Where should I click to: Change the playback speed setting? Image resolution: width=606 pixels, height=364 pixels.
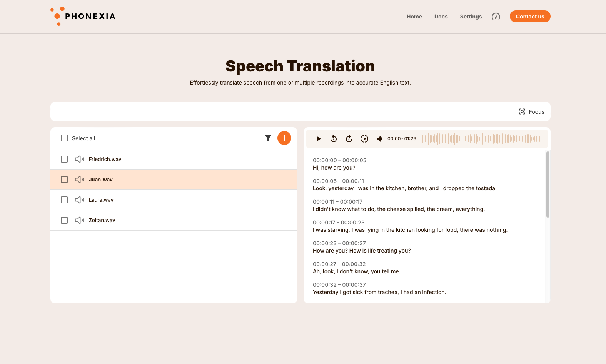tap(364, 139)
